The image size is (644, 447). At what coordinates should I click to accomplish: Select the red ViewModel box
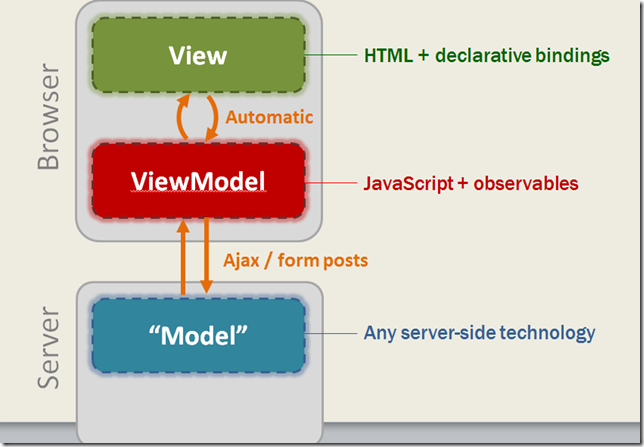[x=198, y=181]
